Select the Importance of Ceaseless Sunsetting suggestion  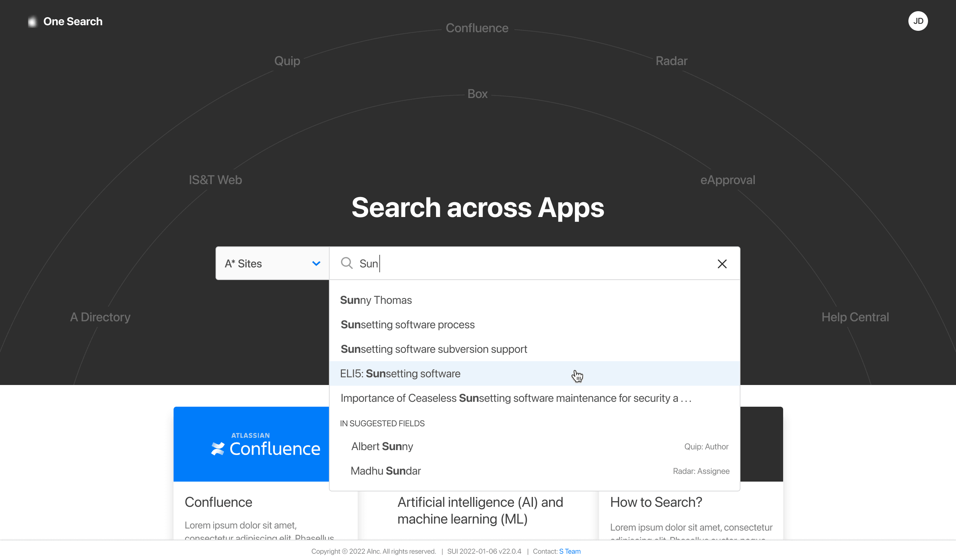[x=515, y=398]
